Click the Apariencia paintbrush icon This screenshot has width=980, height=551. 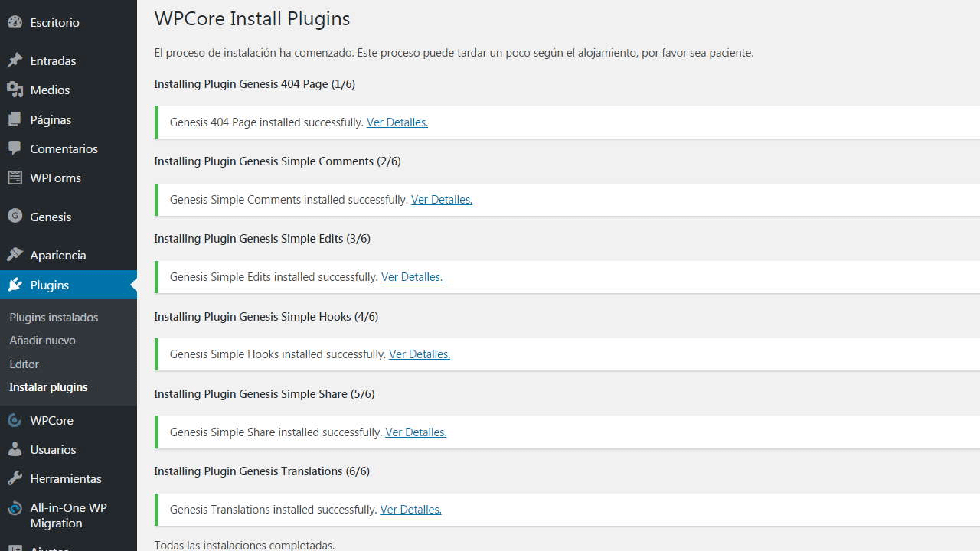[15, 255]
